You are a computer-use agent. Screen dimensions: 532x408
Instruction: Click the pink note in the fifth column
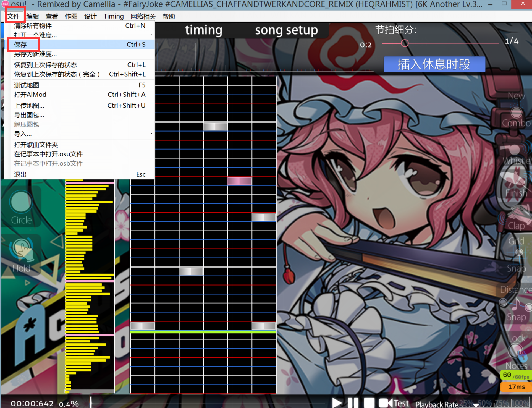point(239,181)
